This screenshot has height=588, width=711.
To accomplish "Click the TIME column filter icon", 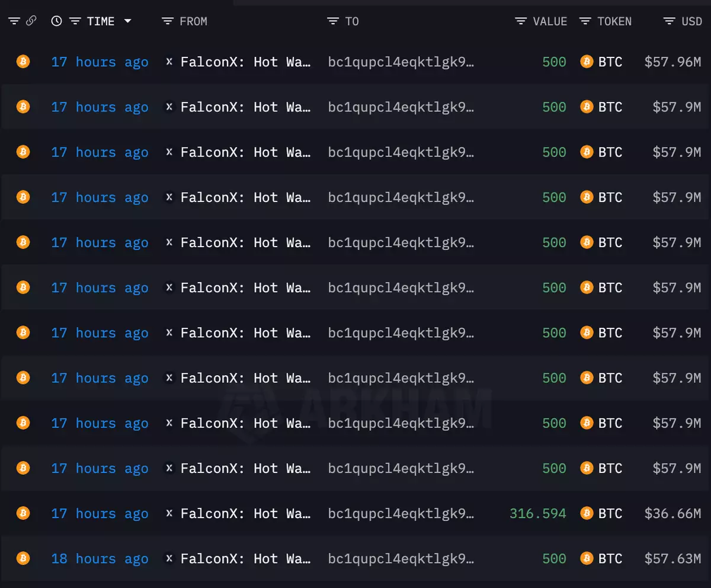I will click(x=75, y=21).
